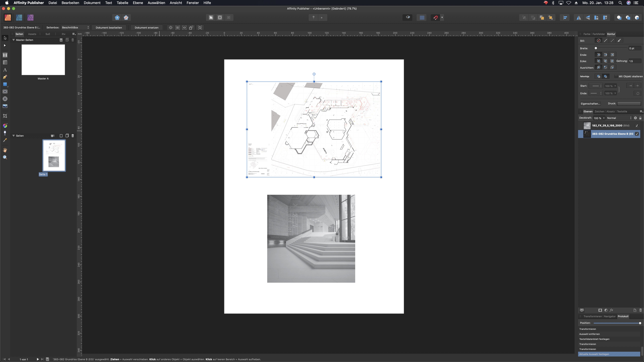Go to next page arrow
The image size is (644, 362).
point(38,359)
